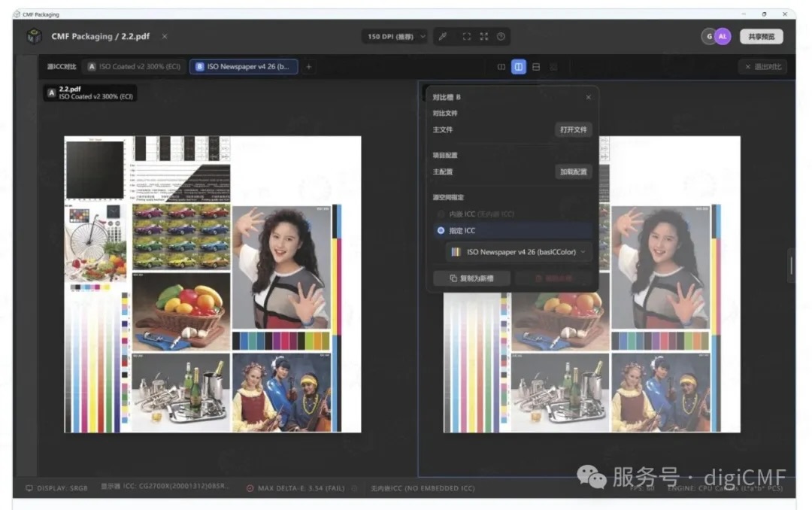
Task: Click DISPLAY: SRGB status text
Action: (x=62, y=488)
